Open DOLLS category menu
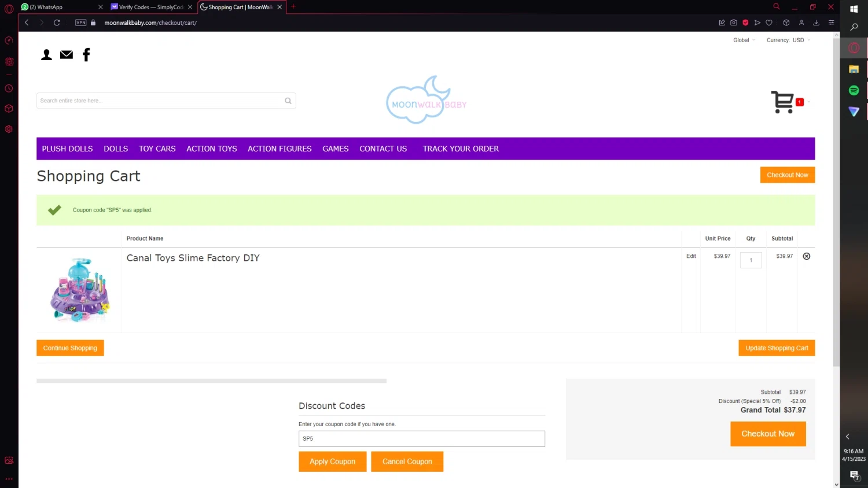Screen dimensions: 868x488 pos(116,149)
